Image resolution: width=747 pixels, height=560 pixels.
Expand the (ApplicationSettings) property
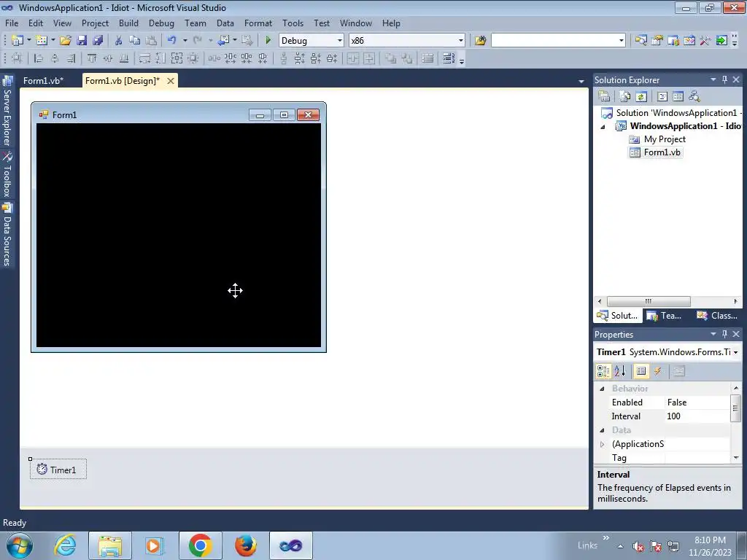coord(602,444)
